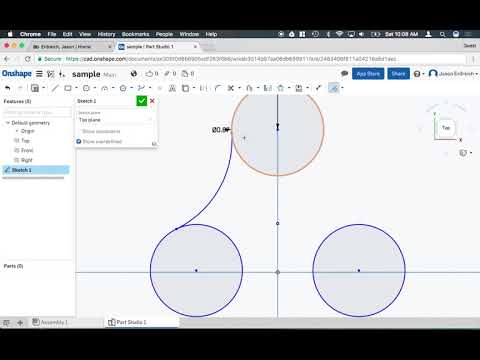Viewport: 480px width, 360px height.
Task: Click the greyed redo arrow icon
Action: tap(20, 88)
